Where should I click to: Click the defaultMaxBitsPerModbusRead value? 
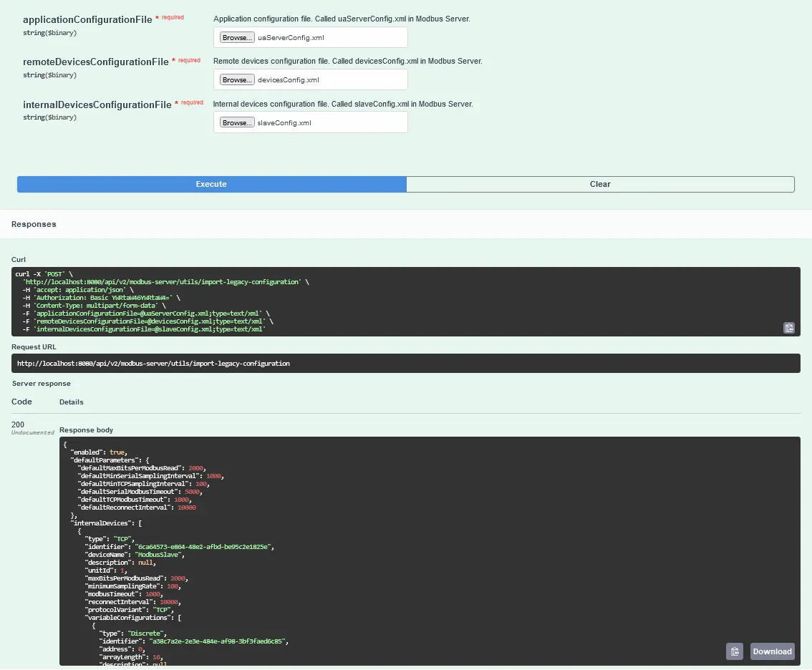[x=195, y=468]
